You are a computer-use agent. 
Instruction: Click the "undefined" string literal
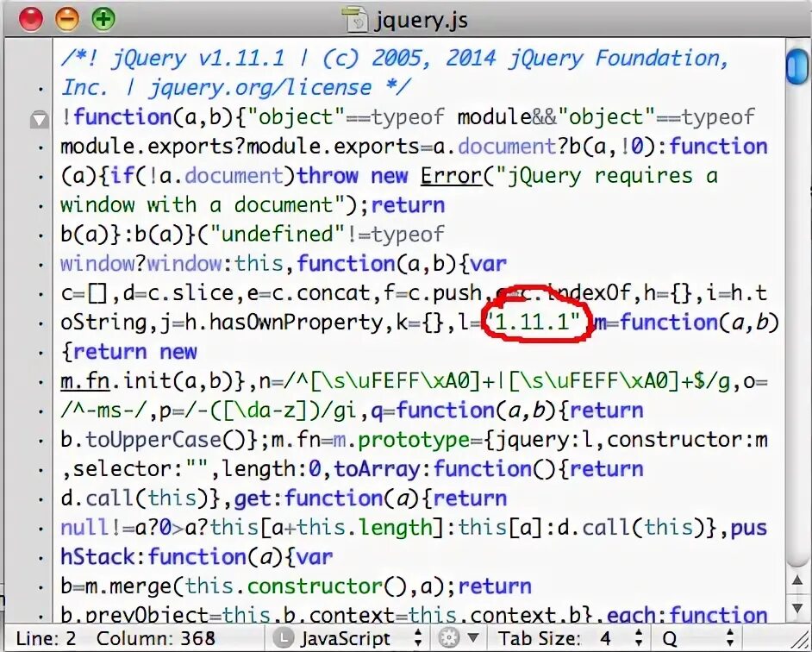tap(277, 234)
